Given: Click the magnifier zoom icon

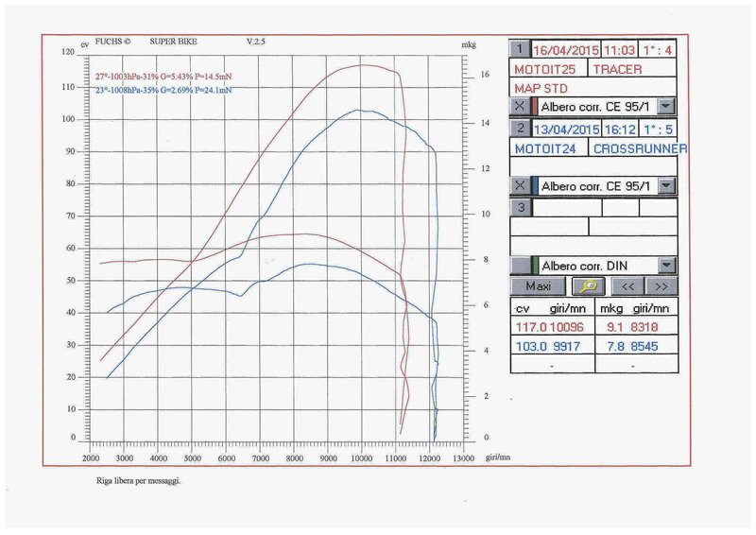Looking at the screenshot, I should 589,285.
